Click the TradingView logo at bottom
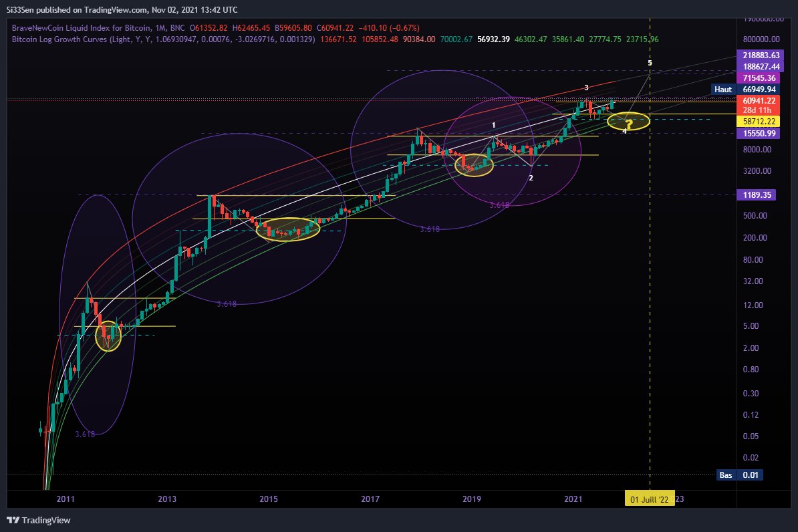The image size is (798, 532). point(39,520)
